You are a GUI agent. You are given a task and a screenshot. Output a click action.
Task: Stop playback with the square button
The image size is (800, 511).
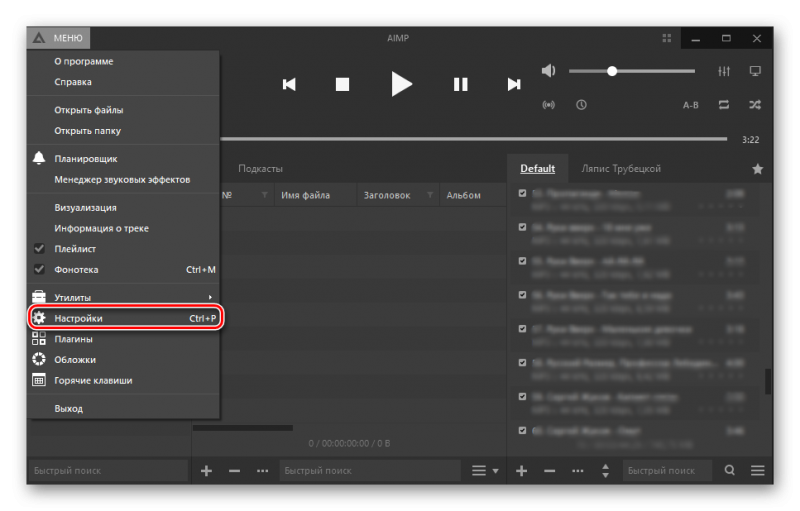coord(342,84)
